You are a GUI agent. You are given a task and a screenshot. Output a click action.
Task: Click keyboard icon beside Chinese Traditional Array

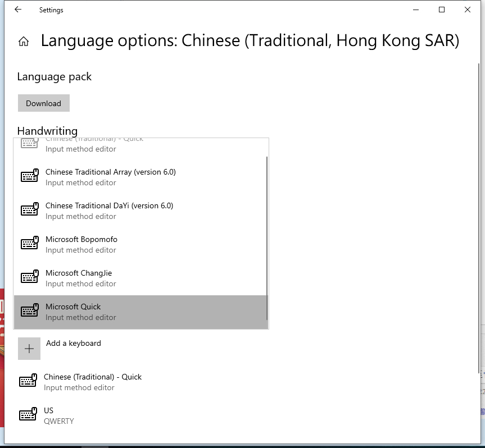coord(30,176)
